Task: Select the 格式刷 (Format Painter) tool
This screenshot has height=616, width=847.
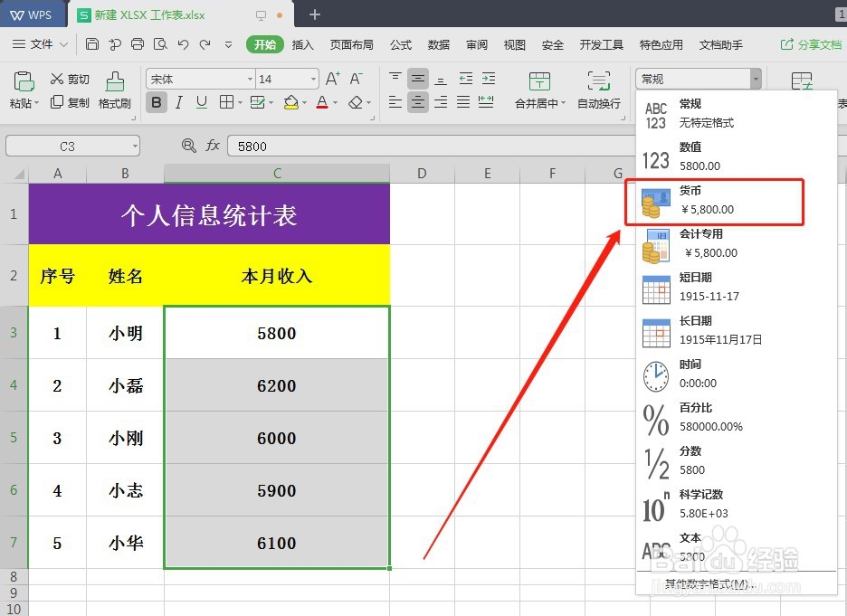Action: click(x=113, y=91)
